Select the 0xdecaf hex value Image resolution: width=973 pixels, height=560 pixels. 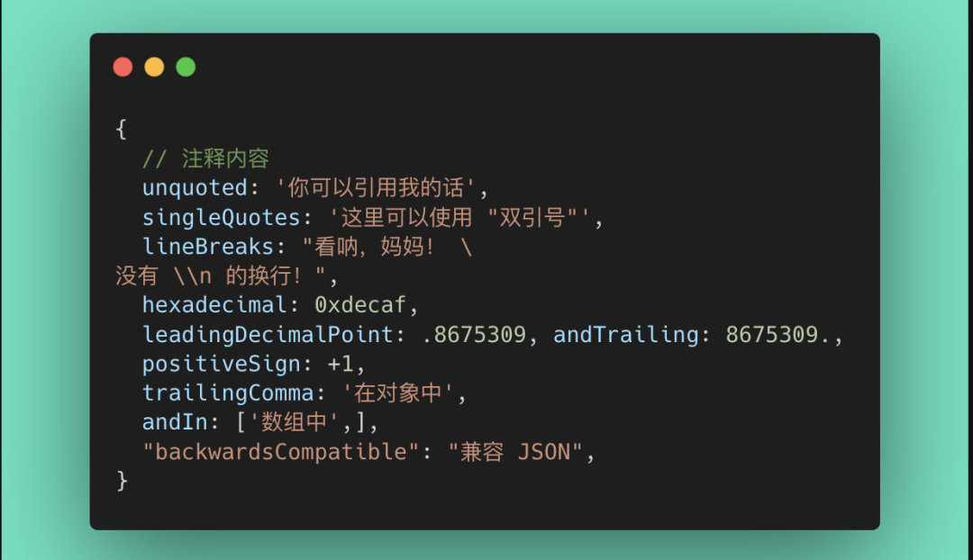(360, 305)
